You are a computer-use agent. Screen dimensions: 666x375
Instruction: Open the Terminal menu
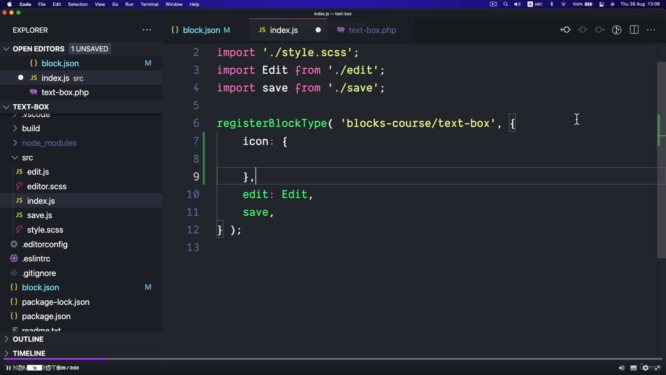(149, 4)
